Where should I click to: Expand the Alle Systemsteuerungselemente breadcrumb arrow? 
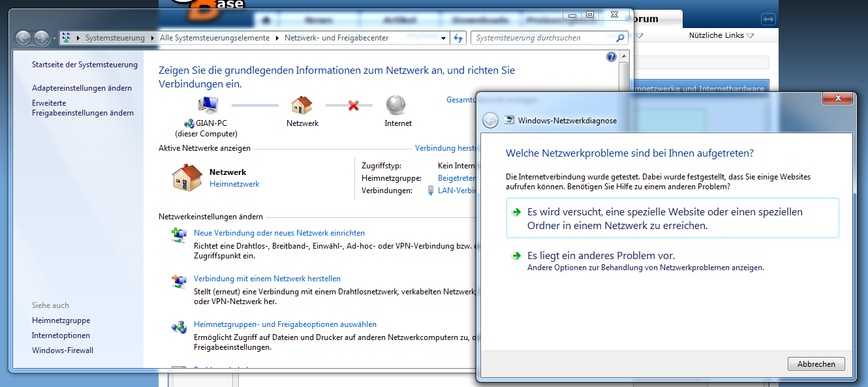point(277,38)
